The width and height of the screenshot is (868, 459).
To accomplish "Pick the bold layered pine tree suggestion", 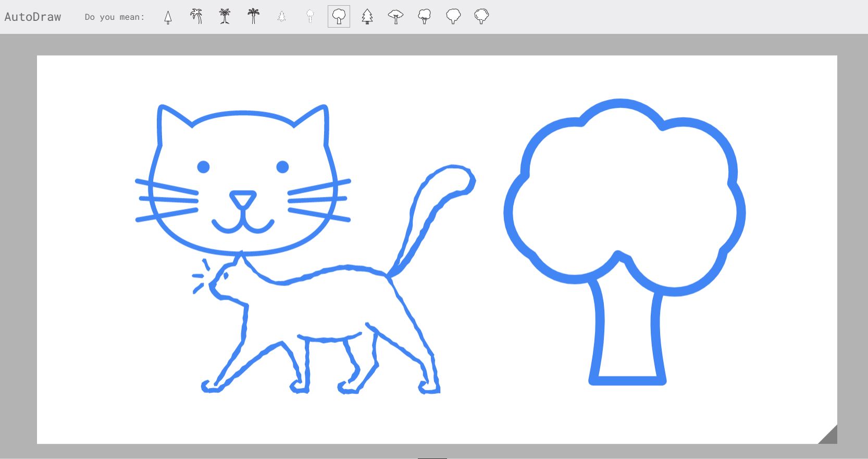I will coord(367,17).
